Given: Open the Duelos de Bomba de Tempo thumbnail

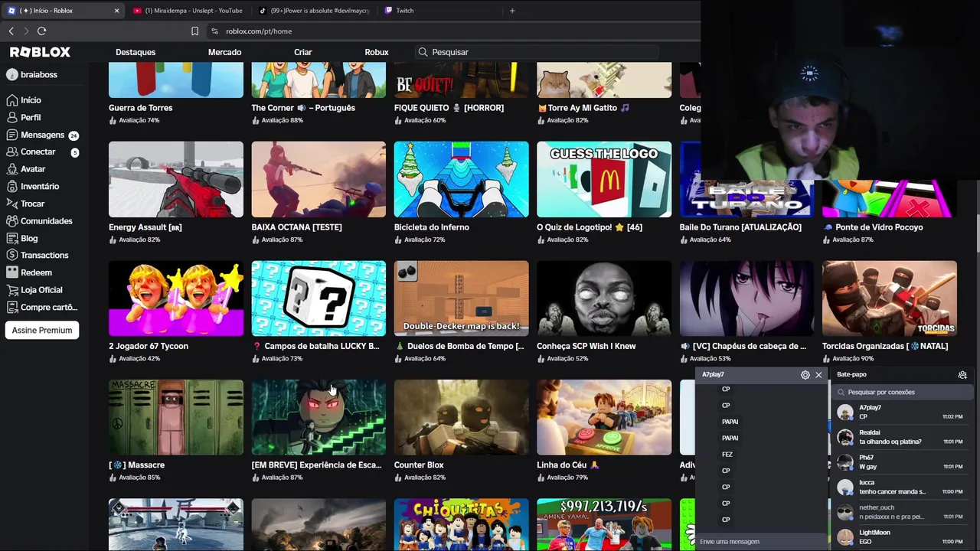Looking at the screenshot, I should coord(461,298).
